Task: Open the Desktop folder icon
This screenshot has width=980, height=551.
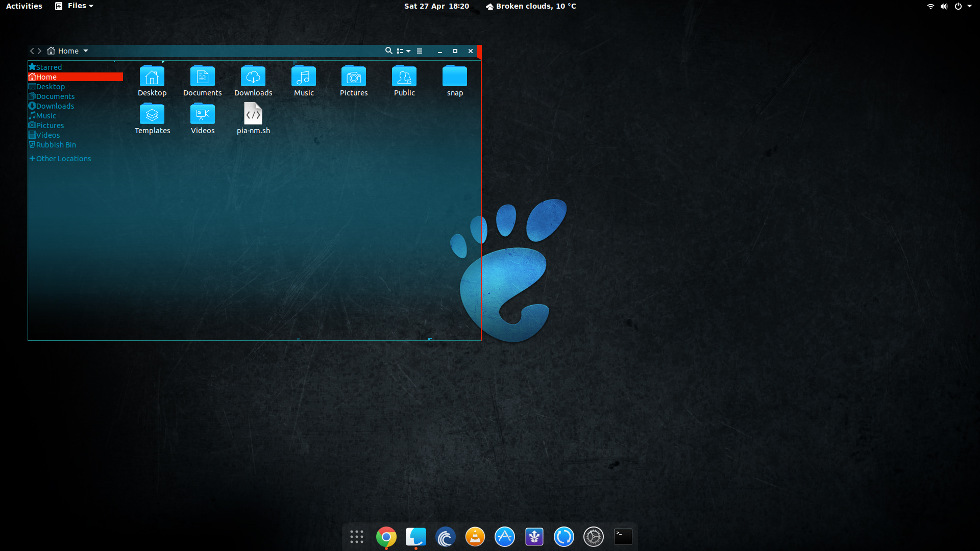Action: click(x=152, y=77)
